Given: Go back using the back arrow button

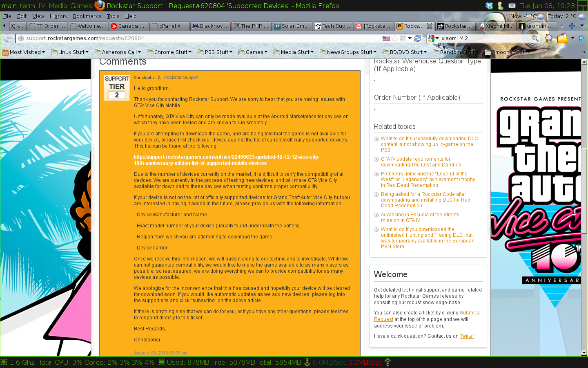Looking at the screenshot, I should coord(7,38).
